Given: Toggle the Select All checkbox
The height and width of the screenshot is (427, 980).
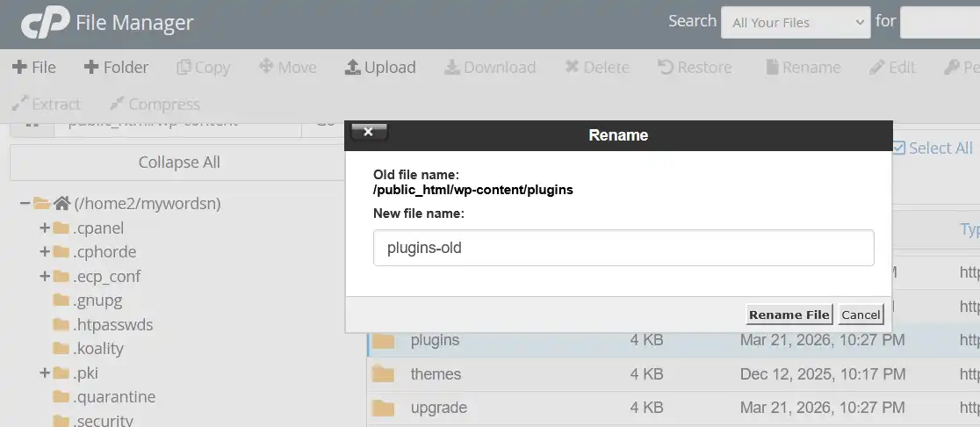Looking at the screenshot, I should coord(898,148).
